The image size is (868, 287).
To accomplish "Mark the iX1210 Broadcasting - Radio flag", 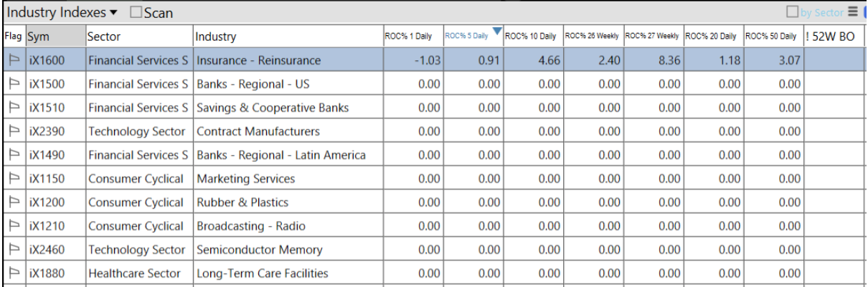I will pos(14,226).
